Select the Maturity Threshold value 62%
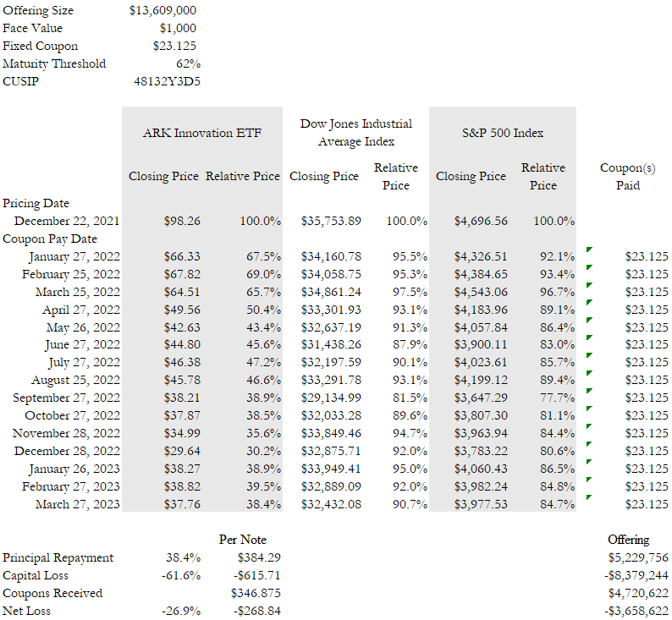Image resolution: width=672 pixels, height=620 pixels. [x=188, y=63]
